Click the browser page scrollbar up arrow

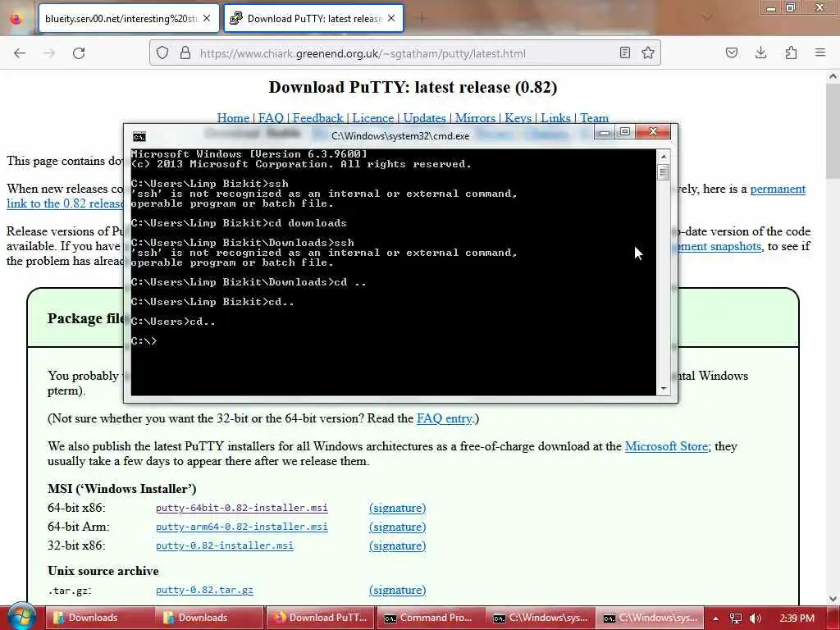[x=833, y=77]
